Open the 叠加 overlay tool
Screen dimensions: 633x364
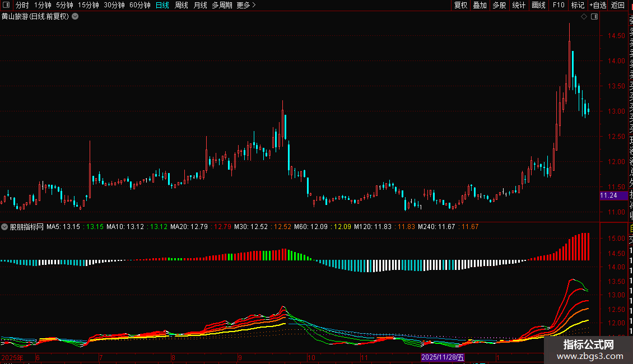click(480, 5)
